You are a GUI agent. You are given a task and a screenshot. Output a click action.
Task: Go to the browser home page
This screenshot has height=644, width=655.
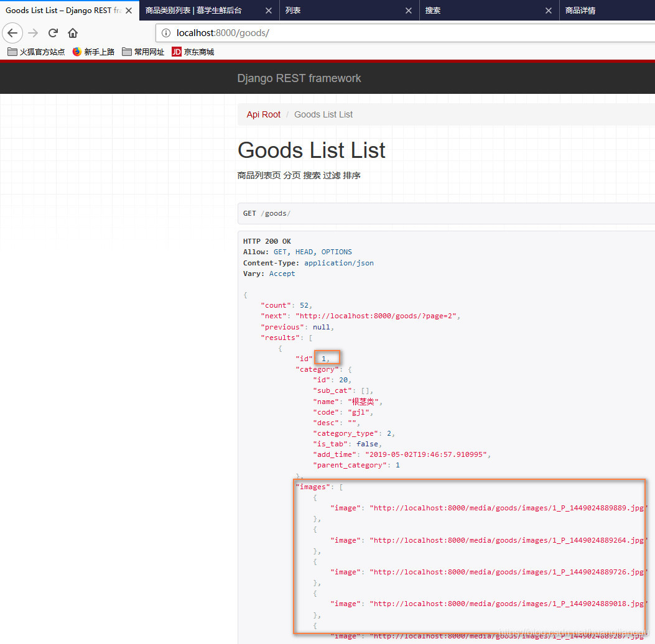click(x=73, y=33)
